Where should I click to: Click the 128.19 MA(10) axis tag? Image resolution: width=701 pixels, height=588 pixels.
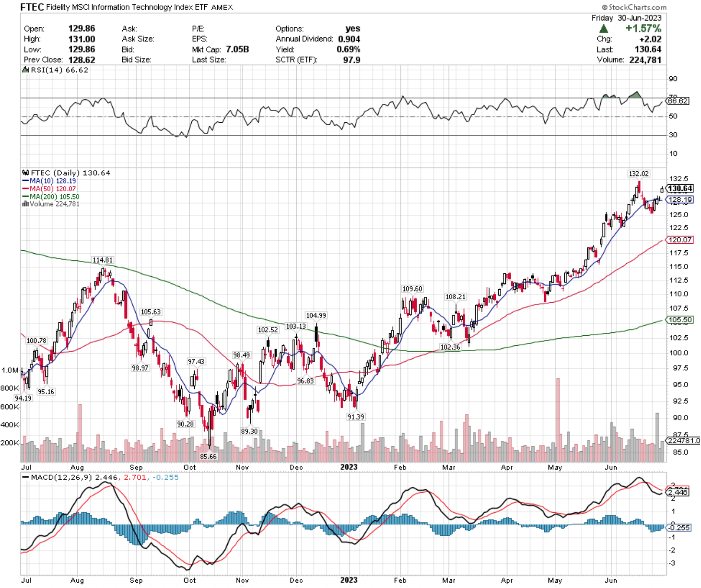[x=680, y=200]
